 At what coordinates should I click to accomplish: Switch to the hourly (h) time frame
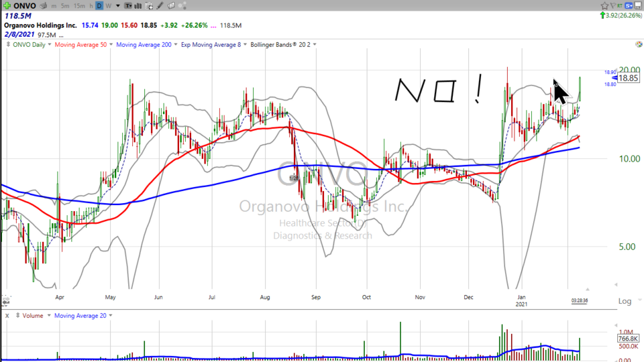click(x=91, y=6)
